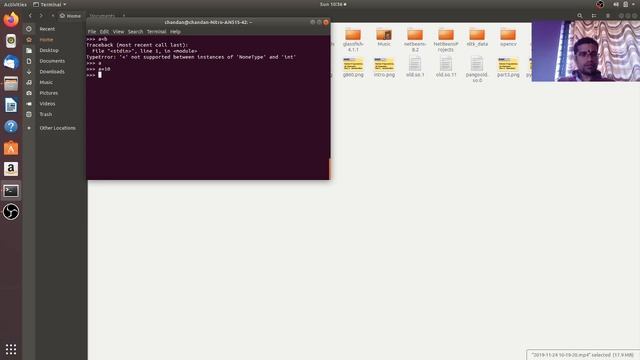
Task: Select NetBeansProjects folder
Action: coord(446,40)
